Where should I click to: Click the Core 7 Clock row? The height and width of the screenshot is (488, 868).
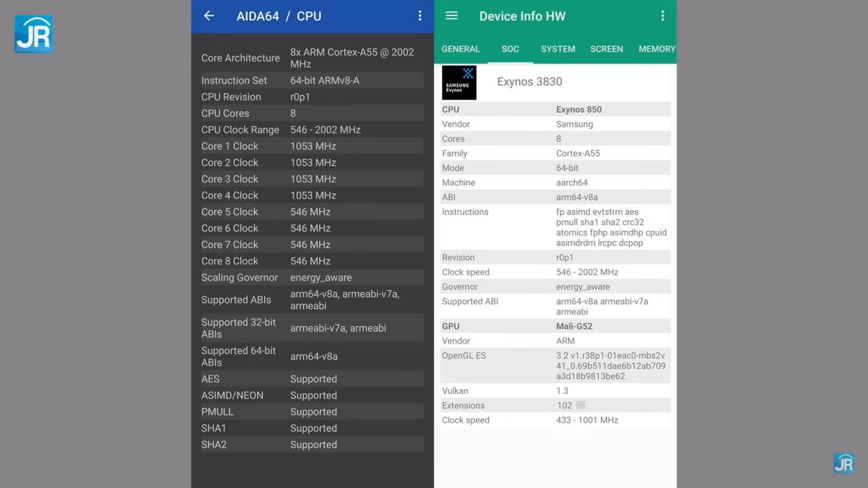click(x=312, y=245)
